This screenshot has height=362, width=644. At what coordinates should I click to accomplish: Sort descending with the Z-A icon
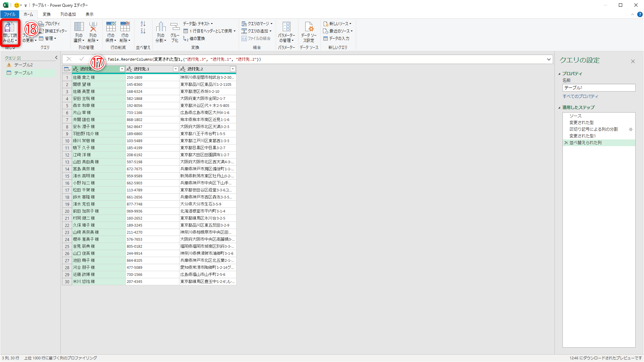143,31
